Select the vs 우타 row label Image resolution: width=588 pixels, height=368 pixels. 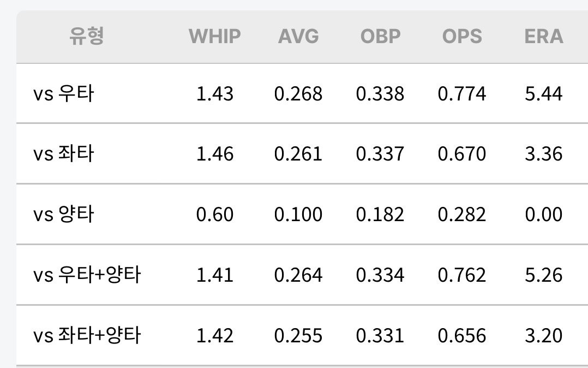[x=63, y=93]
